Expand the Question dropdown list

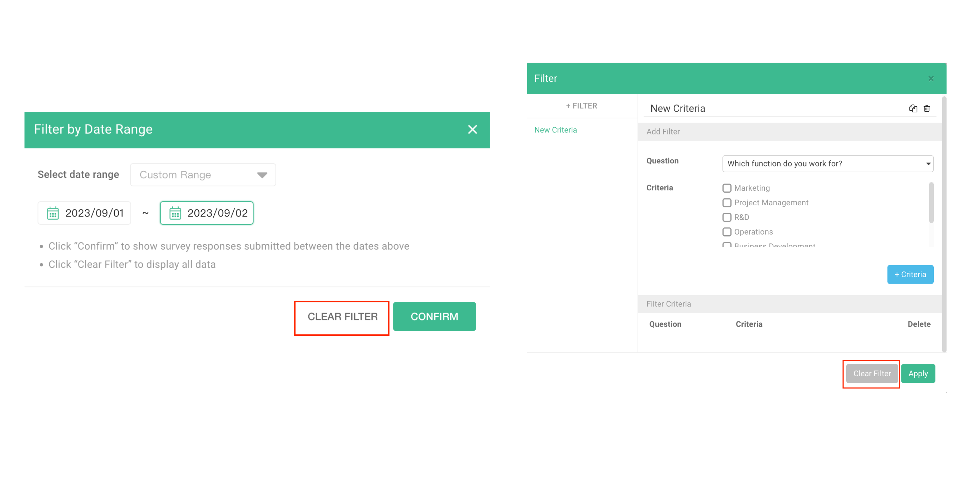click(827, 164)
